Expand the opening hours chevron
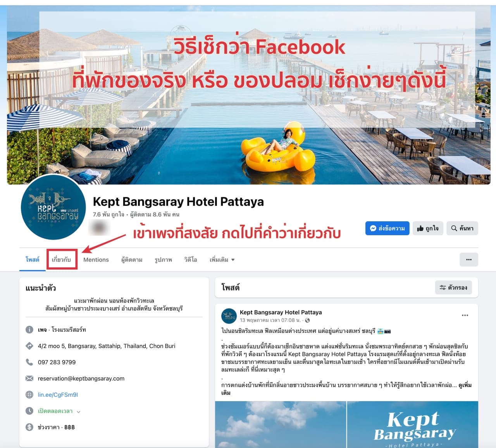496x448 pixels. tap(79, 412)
